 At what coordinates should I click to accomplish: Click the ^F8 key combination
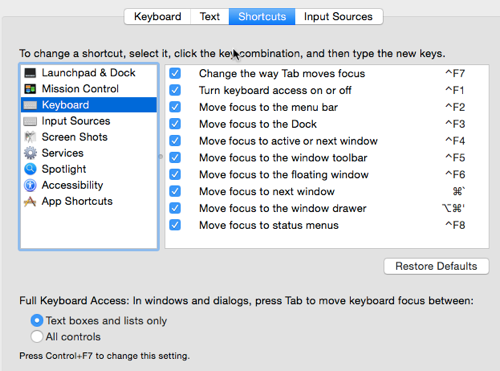(x=455, y=225)
